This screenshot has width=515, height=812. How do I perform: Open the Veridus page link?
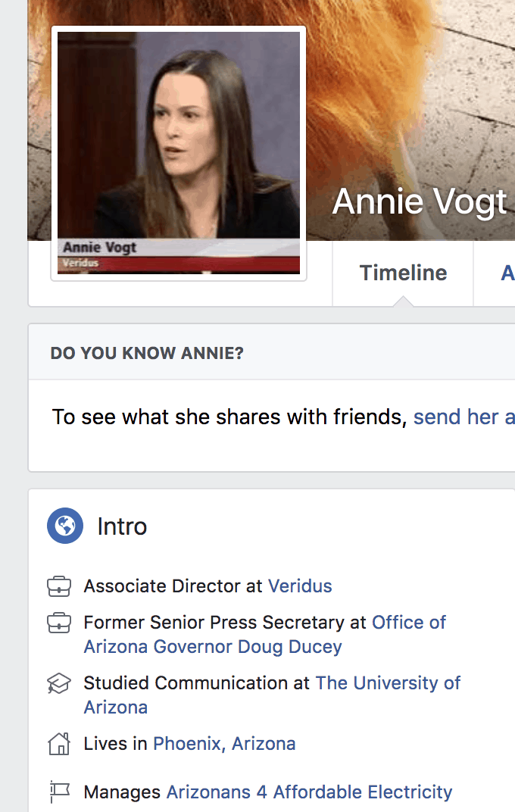click(x=300, y=586)
